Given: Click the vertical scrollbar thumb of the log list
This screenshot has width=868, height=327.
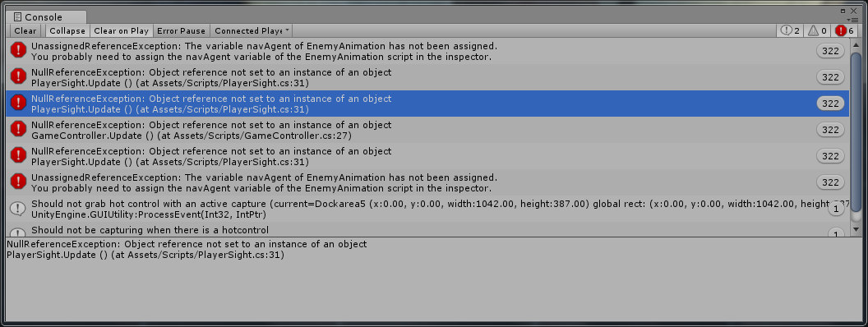Looking at the screenshot, I should point(856,131).
